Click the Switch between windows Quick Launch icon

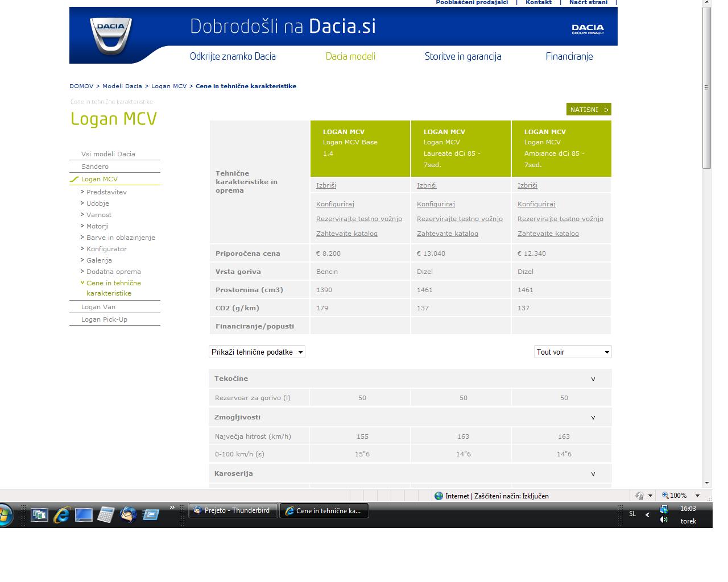(x=39, y=515)
